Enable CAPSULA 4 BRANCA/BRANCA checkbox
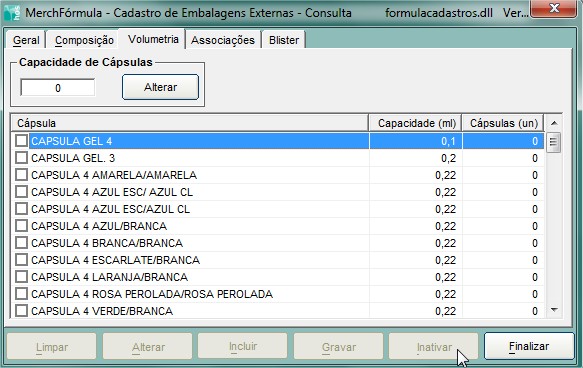583x368 pixels. [21, 243]
